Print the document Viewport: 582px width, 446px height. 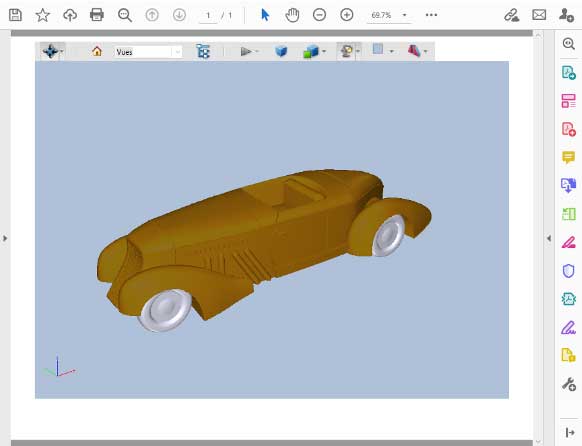[x=97, y=15]
